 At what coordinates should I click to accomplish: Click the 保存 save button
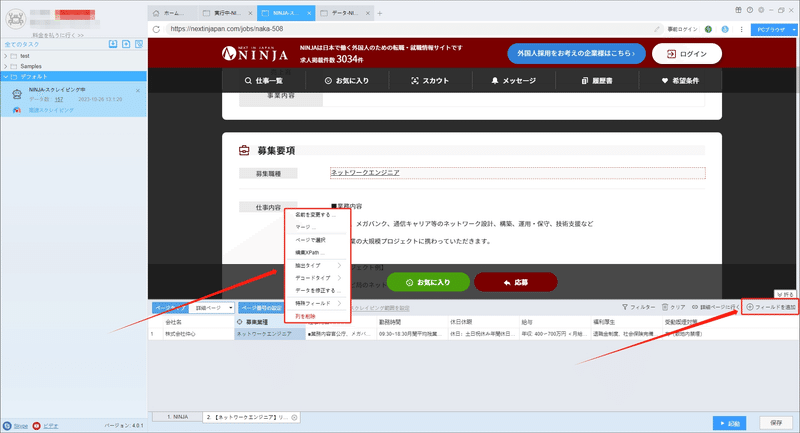pyautogui.click(x=776, y=423)
